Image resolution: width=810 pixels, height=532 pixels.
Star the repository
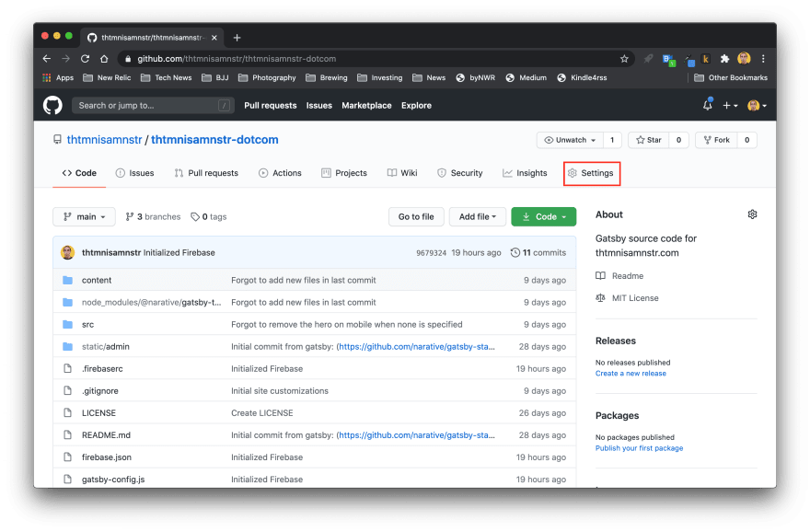coord(648,140)
